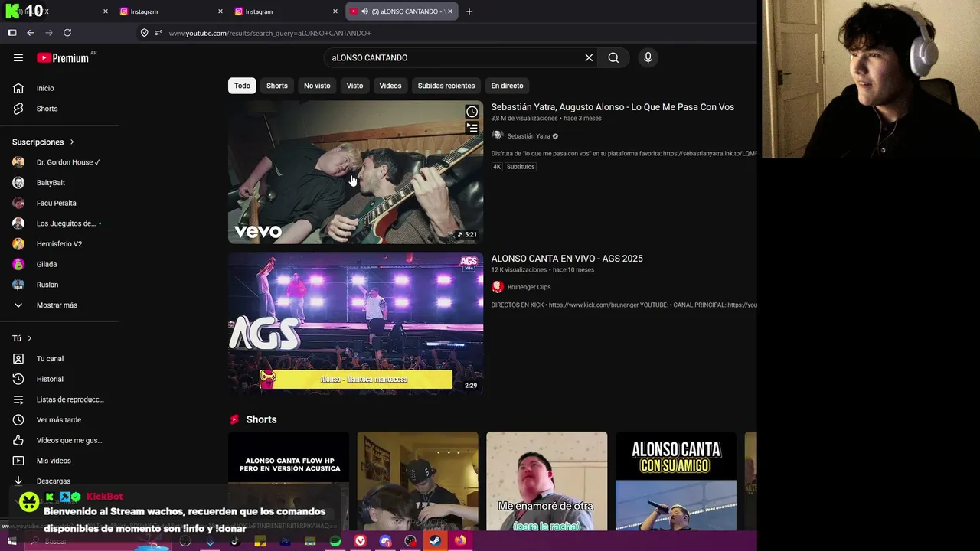Open Ver más tarde in the sidebar
The image size is (980, 551).
[60, 420]
